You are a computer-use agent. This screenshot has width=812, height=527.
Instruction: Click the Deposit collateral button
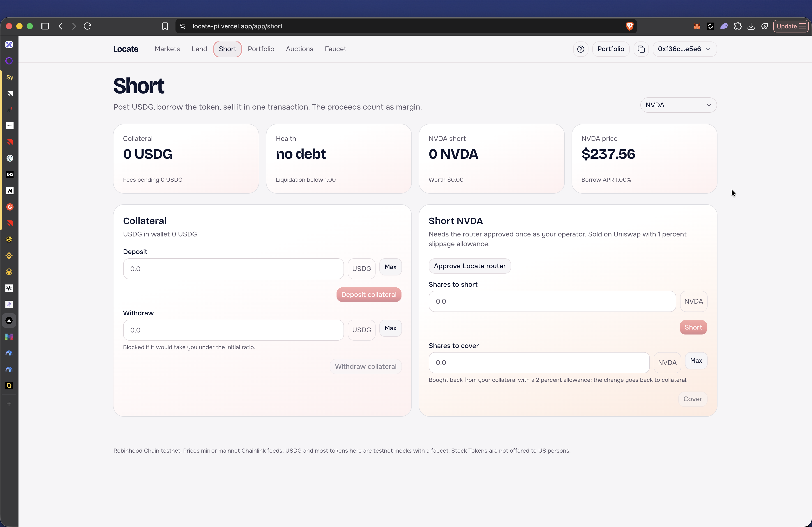[x=369, y=295]
